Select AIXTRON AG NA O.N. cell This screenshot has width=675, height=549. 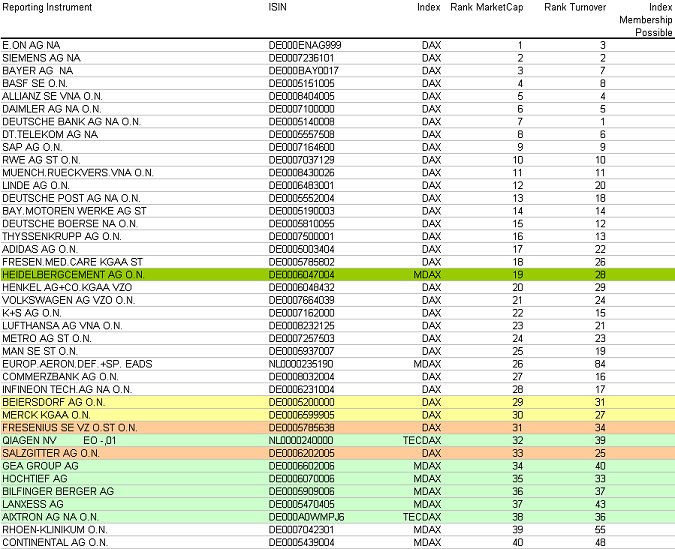coord(50,517)
